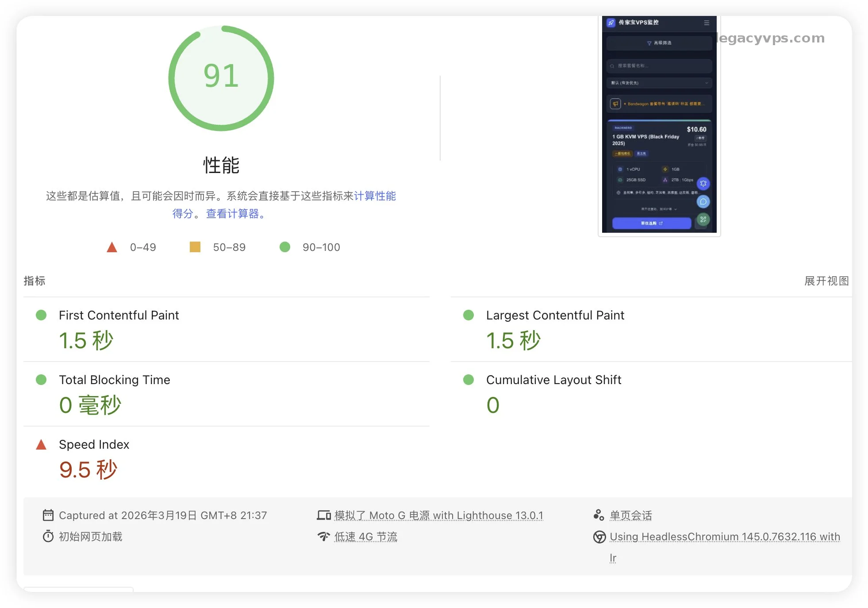The height and width of the screenshot is (608, 868).
Task: Click the 单页会话 label
Action: (630, 515)
